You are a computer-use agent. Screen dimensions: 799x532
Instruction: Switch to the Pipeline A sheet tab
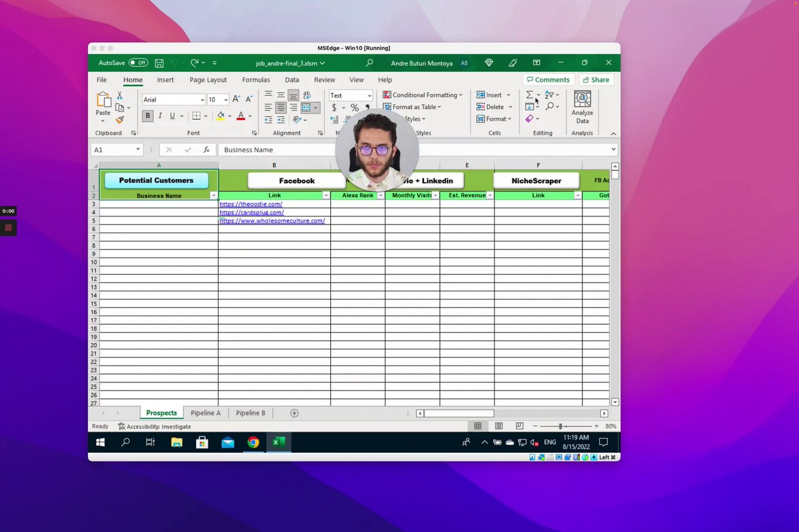click(x=206, y=413)
